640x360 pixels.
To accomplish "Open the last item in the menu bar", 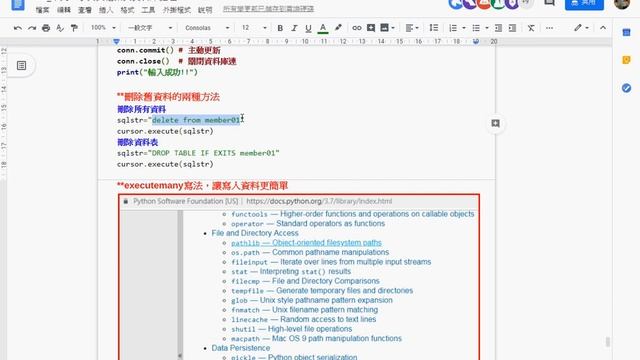I will [205, 9].
